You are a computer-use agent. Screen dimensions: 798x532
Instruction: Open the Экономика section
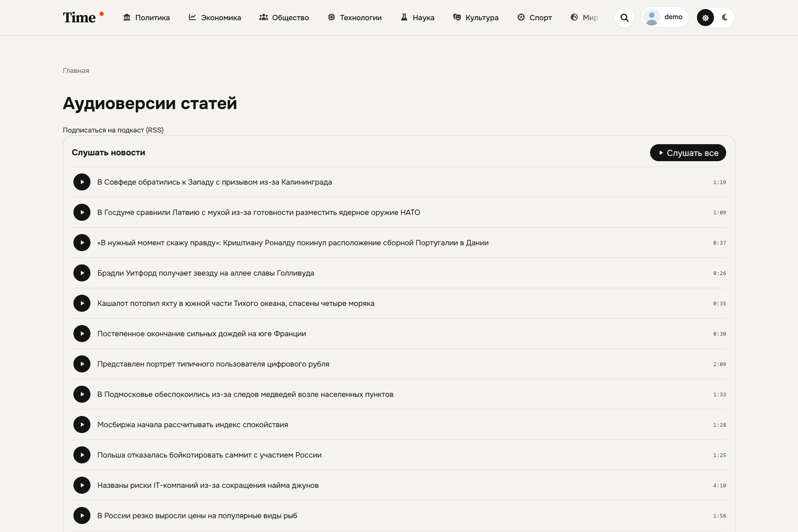pyautogui.click(x=214, y=17)
